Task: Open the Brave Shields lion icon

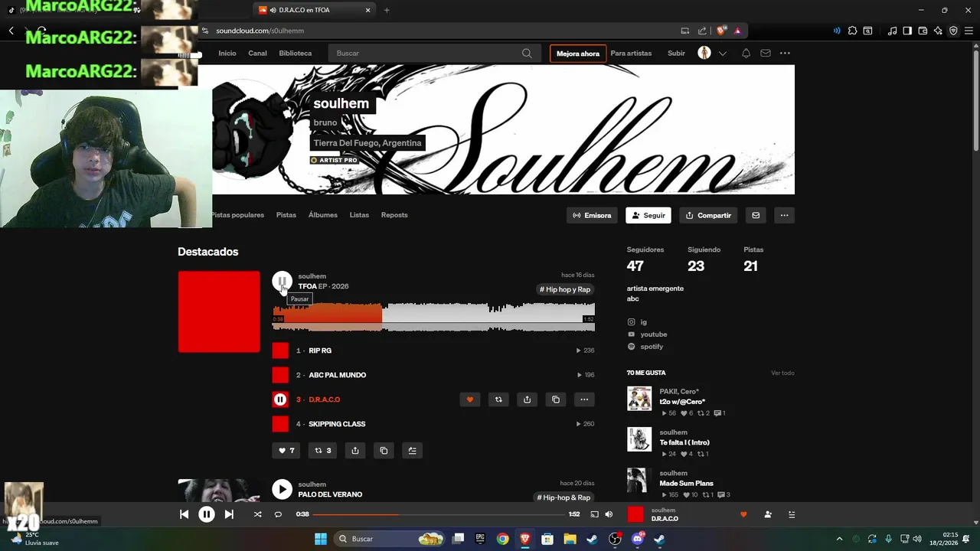Action: tap(720, 31)
